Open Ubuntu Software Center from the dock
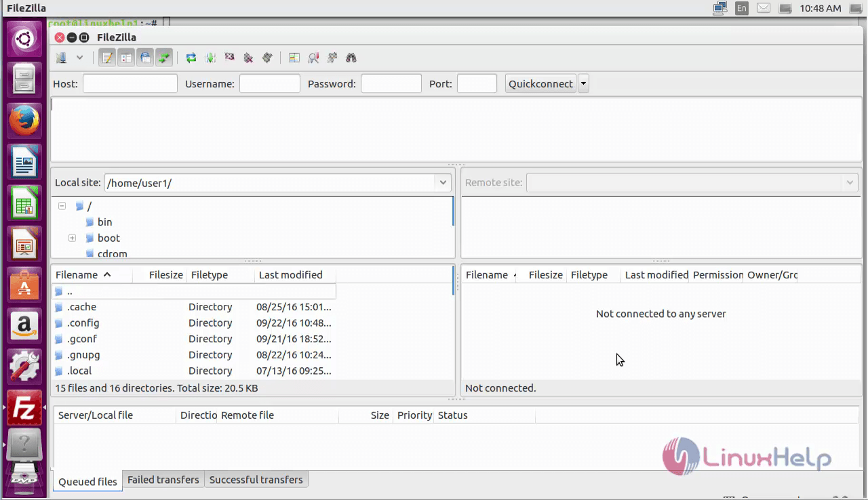This screenshot has height=500, width=868. [x=25, y=285]
